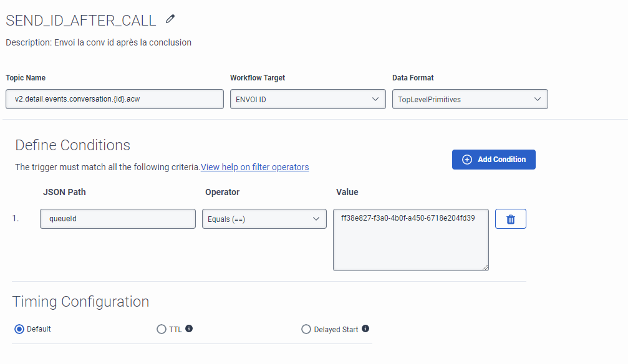This screenshot has height=364, width=628.
Task: Focus the JSON Path field containing queueId
Action: (118, 219)
